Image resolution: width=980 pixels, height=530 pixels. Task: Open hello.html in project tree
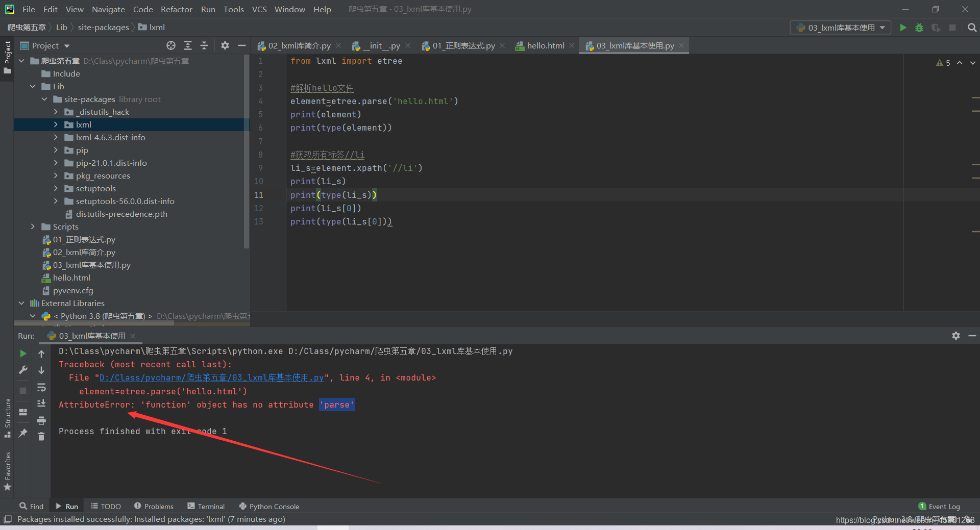[x=71, y=277]
